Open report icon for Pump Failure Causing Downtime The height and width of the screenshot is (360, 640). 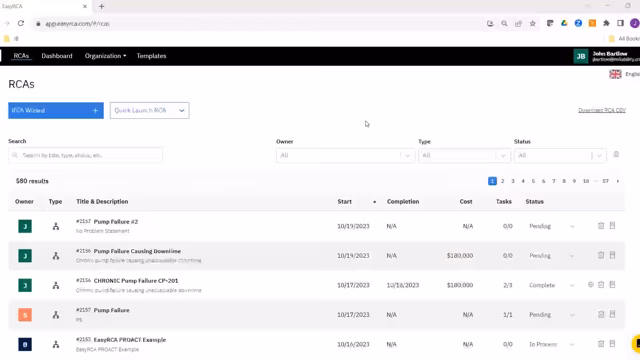tap(612, 255)
